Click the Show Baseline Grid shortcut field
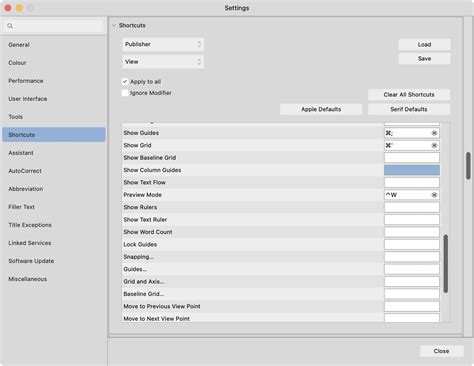Image resolution: width=474 pixels, height=366 pixels. tap(412, 158)
